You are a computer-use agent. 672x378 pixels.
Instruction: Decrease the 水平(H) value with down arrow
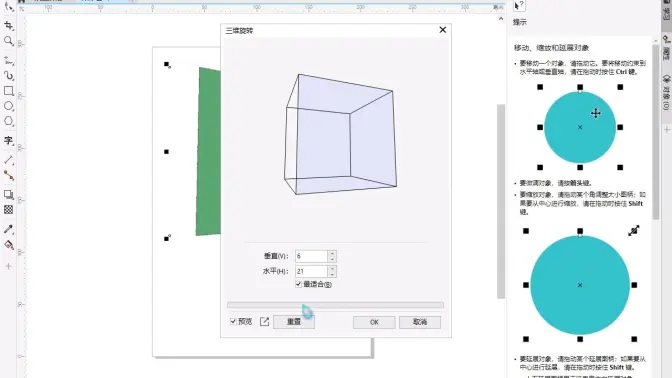pos(332,274)
